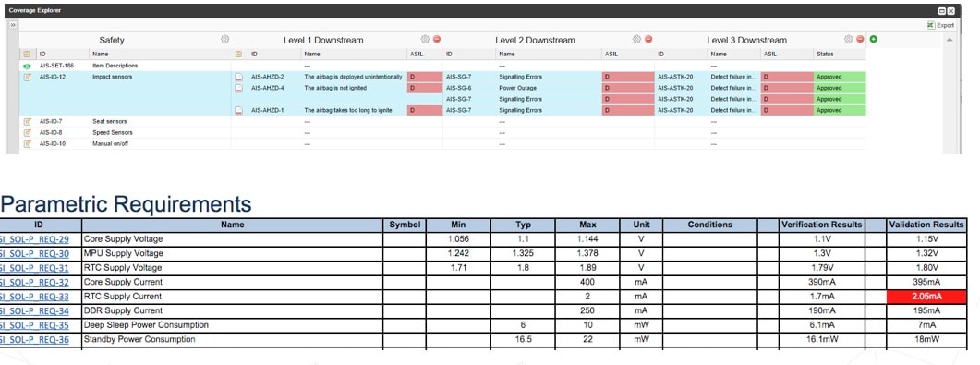Click the 18mW validation result
The width and height of the screenshot is (980, 365).
(926, 340)
